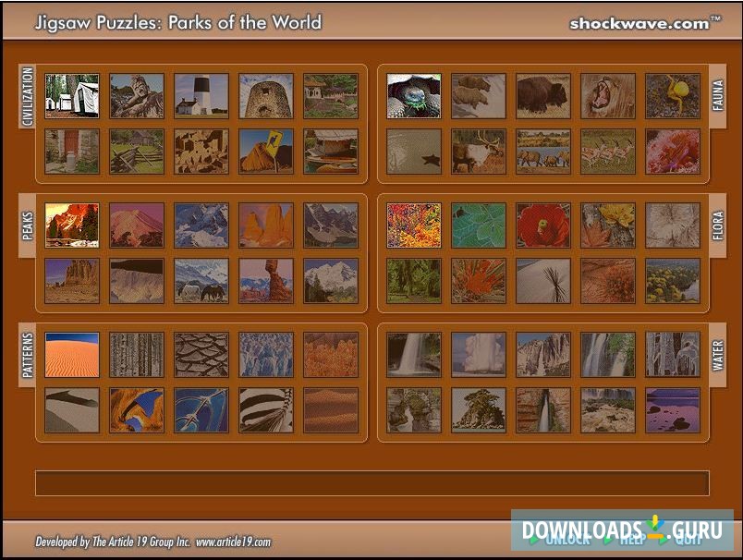This screenshot has width=743, height=560.
Task: Select the orange sand dunes in Patterns
Action: [71, 354]
